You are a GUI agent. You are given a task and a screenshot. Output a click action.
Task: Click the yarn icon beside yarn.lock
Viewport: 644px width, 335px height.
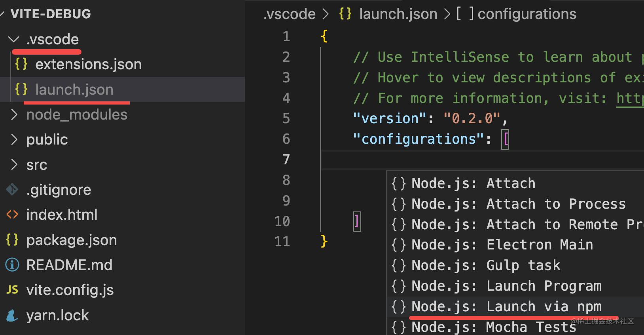pos(12,315)
